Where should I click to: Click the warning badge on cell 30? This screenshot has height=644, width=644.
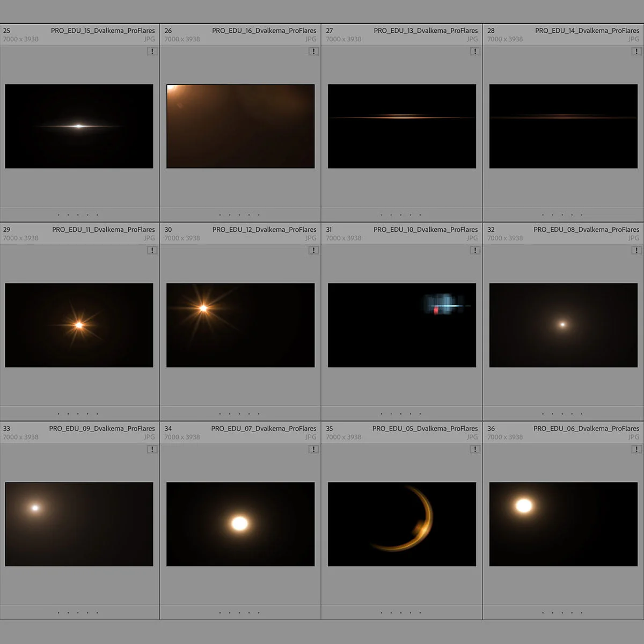point(313,251)
